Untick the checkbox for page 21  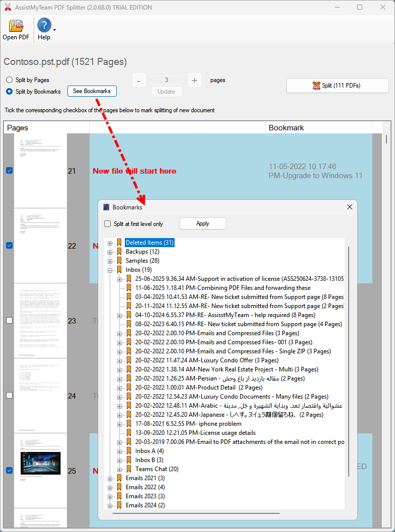coord(9,171)
